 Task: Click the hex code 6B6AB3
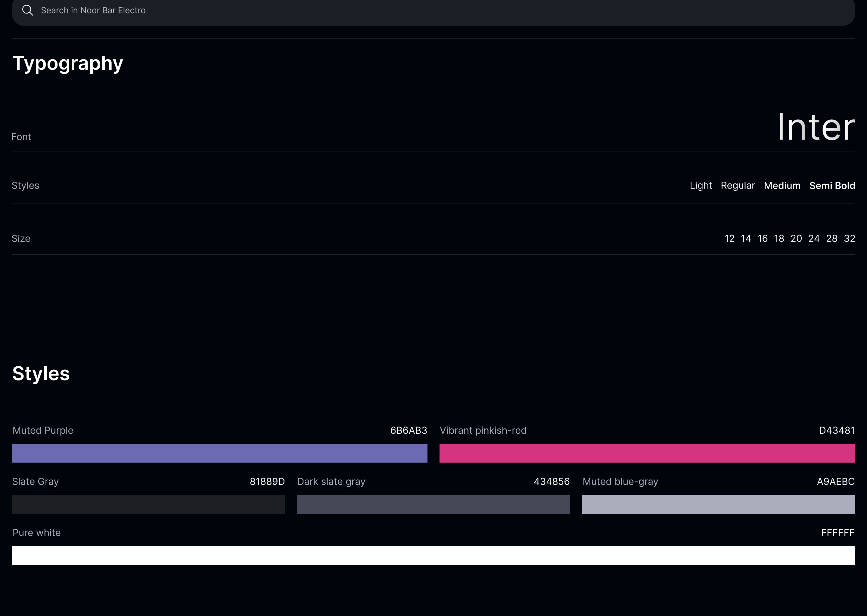pos(409,430)
